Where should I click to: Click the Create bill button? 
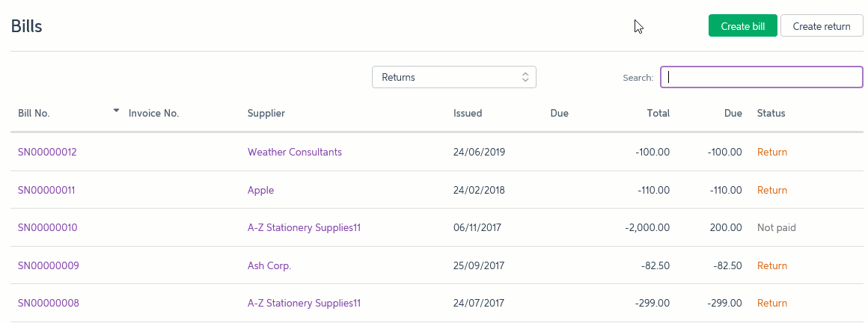(x=743, y=26)
